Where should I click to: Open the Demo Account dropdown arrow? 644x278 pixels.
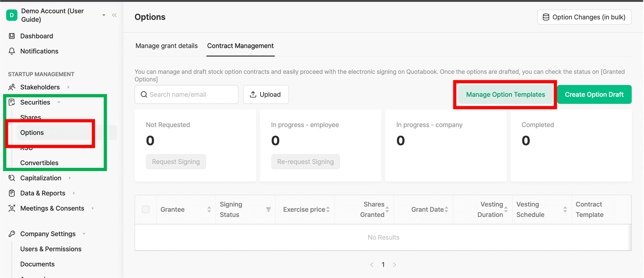pyautogui.click(x=104, y=15)
